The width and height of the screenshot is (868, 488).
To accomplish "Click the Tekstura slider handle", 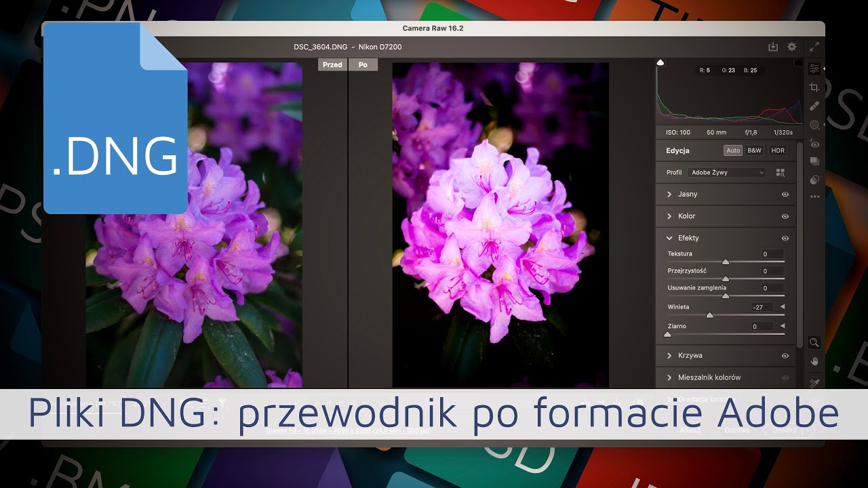I will coord(726,261).
